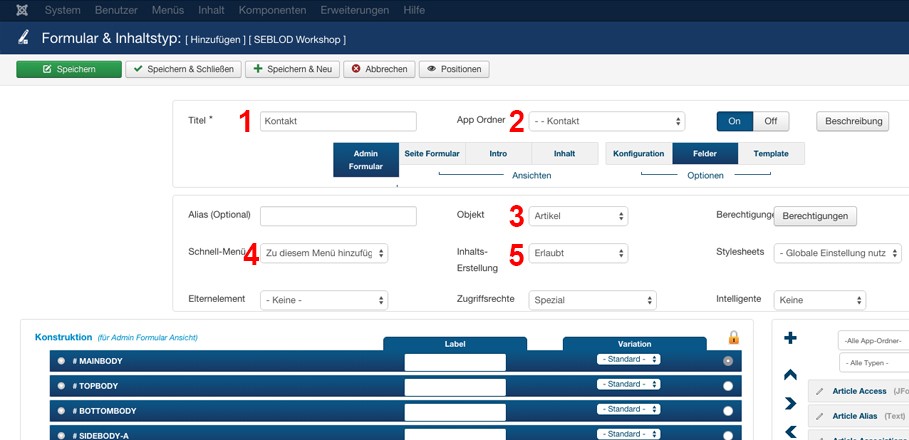Select the Admin Formular view tab

click(x=366, y=159)
